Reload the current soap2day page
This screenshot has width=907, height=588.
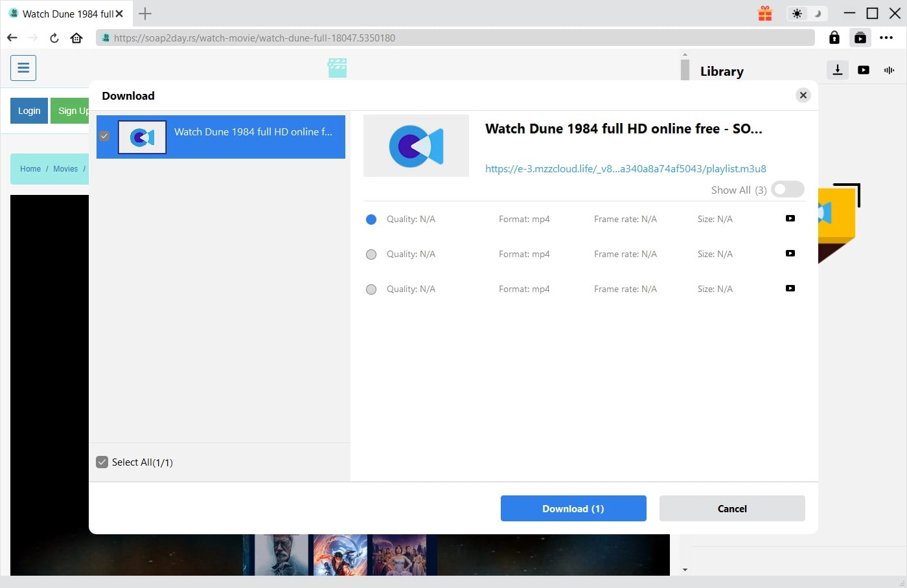54,38
